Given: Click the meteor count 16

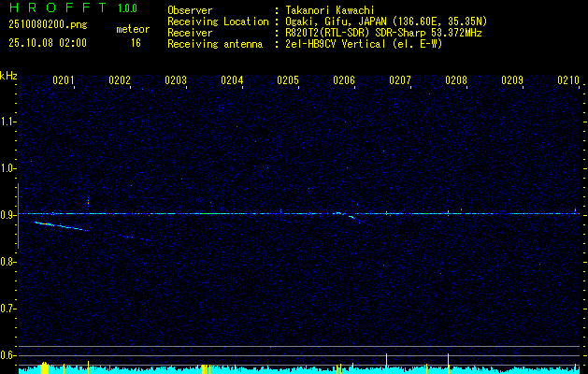Looking at the screenshot, I should (x=136, y=43).
